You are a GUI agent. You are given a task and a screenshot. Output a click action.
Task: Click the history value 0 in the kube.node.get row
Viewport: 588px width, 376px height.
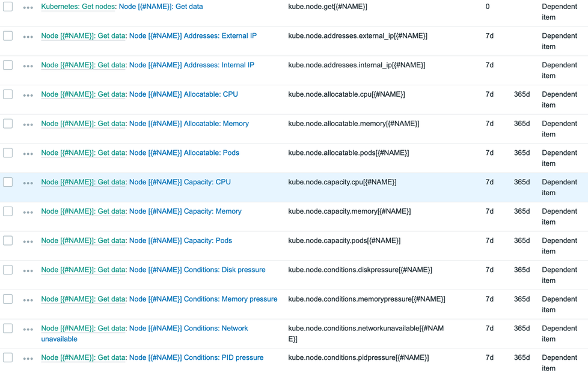point(487,7)
